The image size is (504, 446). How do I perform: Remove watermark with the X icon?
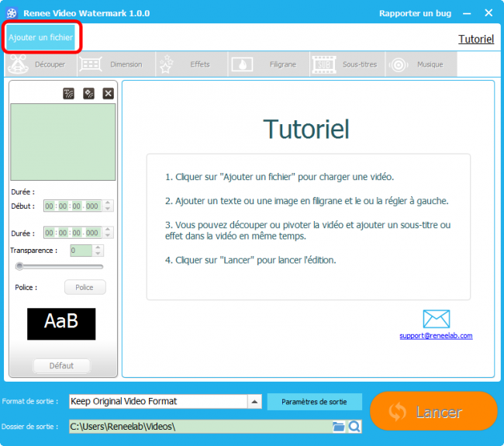109,94
